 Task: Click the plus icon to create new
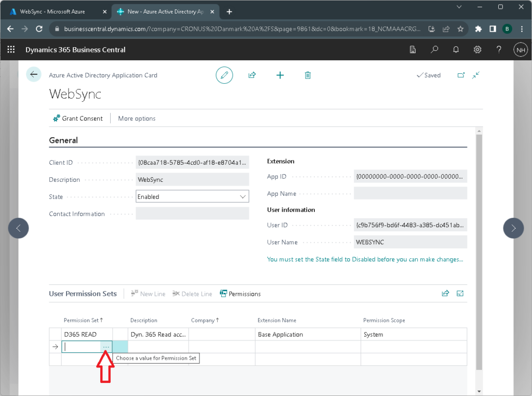280,75
